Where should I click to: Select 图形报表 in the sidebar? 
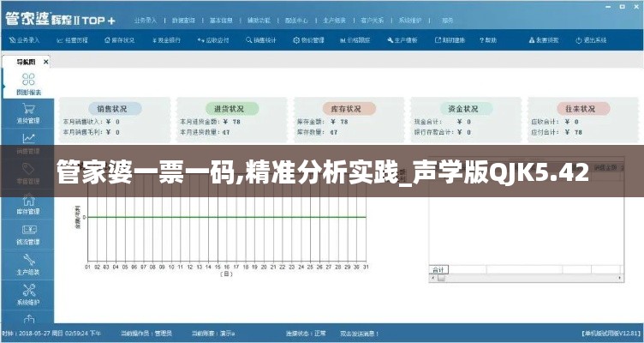click(x=28, y=84)
